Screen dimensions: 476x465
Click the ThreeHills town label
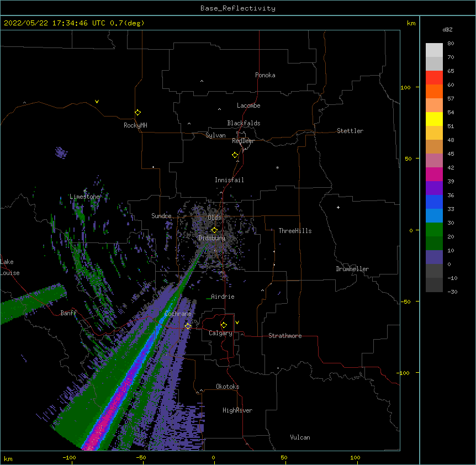pyautogui.click(x=295, y=231)
